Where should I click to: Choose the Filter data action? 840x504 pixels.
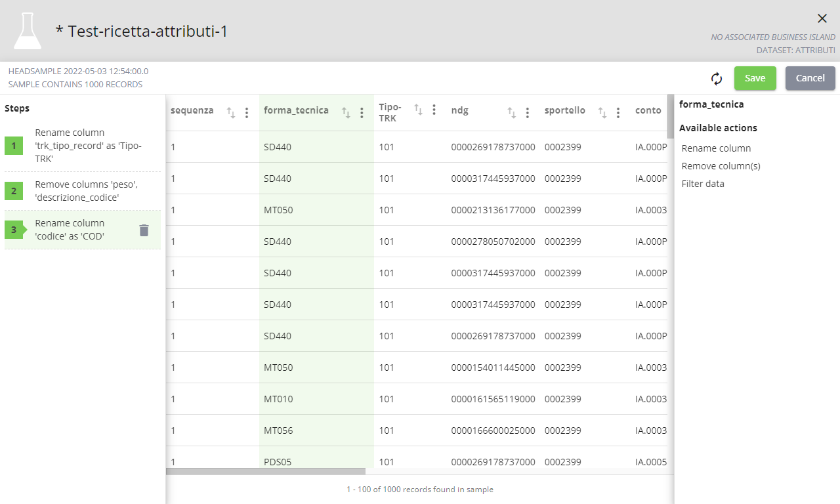[x=703, y=184]
